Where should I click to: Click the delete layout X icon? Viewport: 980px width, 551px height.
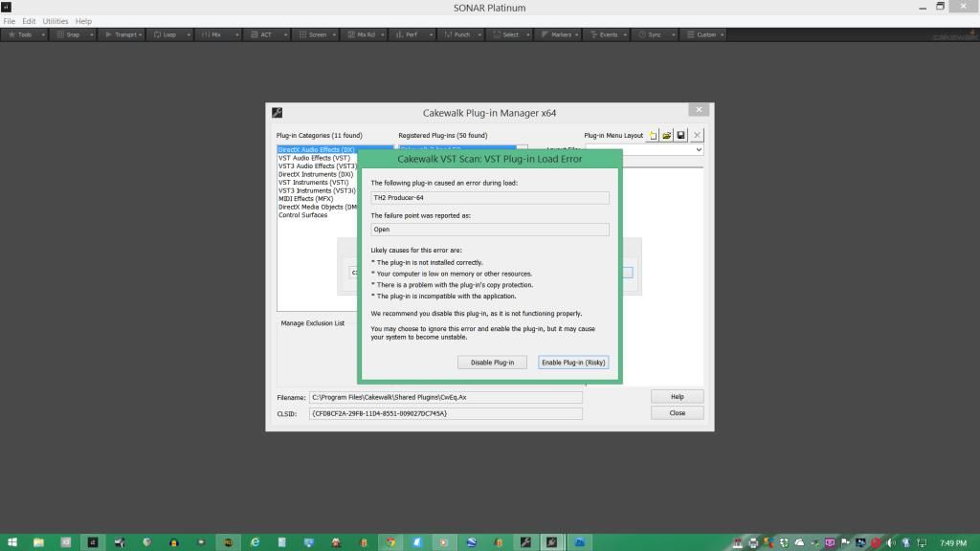pos(697,136)
